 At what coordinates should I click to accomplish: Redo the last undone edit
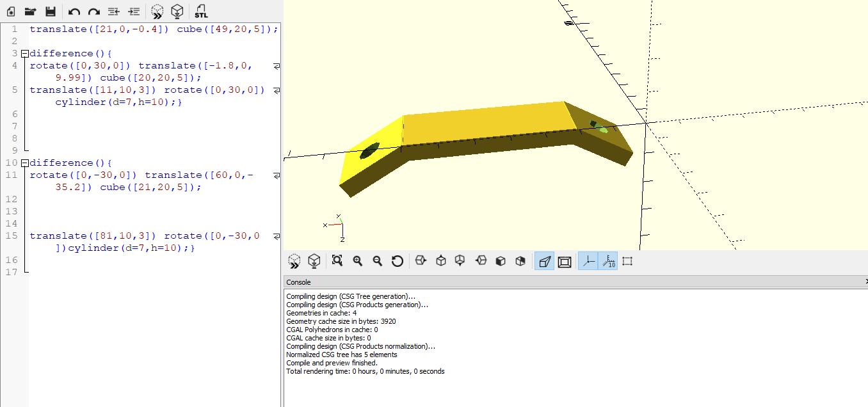click(94, 12)
